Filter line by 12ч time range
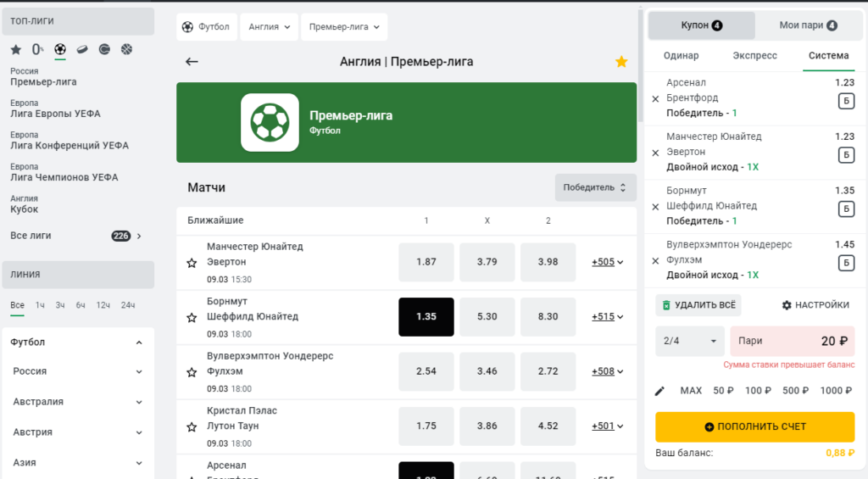The width and height of the screenshot is (868, 479). click(103, 305)
